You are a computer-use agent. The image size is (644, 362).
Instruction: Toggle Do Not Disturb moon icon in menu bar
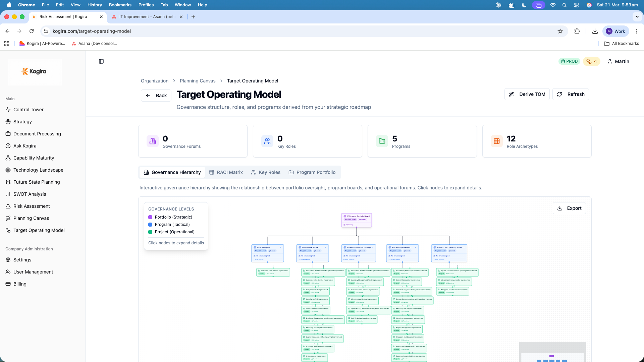point(524,5)
